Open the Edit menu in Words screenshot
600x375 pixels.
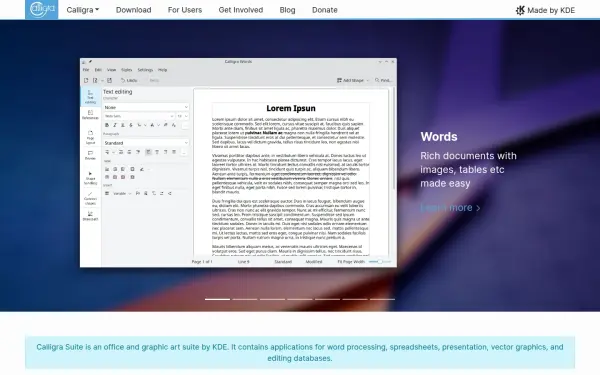pos(98,70)
